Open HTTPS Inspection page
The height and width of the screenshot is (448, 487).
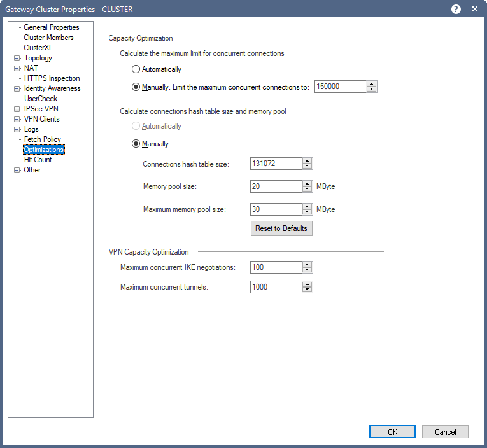(x=52, y=78)
